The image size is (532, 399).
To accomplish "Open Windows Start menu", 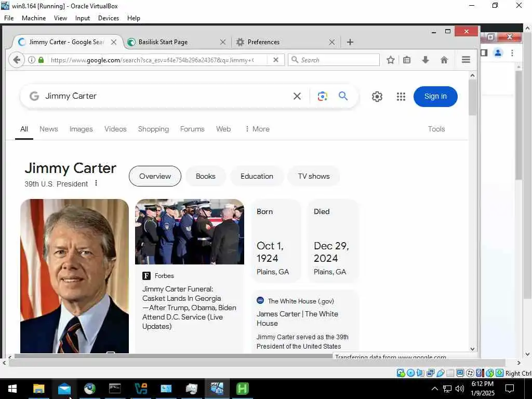I will (12, 389).
